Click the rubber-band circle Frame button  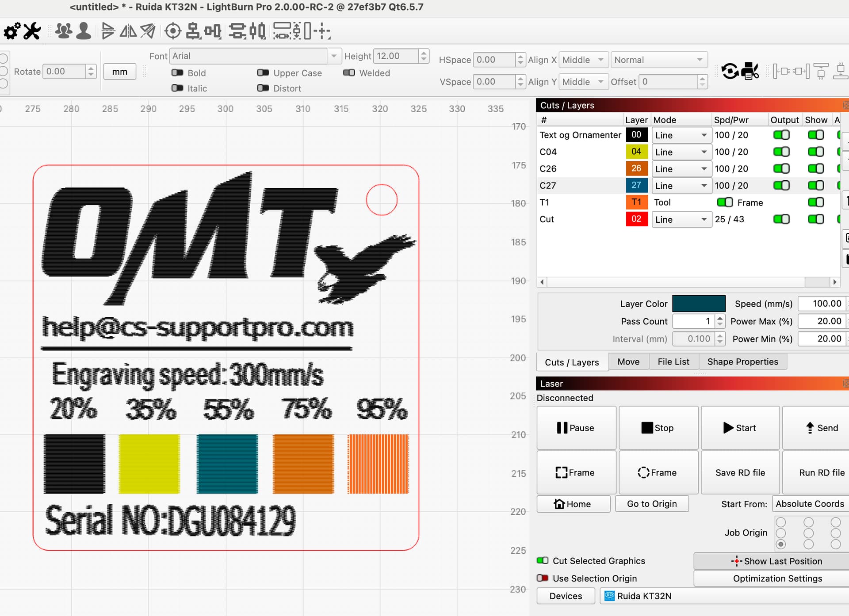click(x=658, y=472)
